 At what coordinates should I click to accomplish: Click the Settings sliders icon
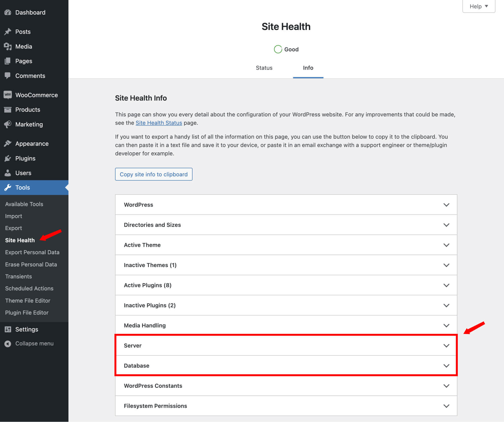tap(8, 329)
